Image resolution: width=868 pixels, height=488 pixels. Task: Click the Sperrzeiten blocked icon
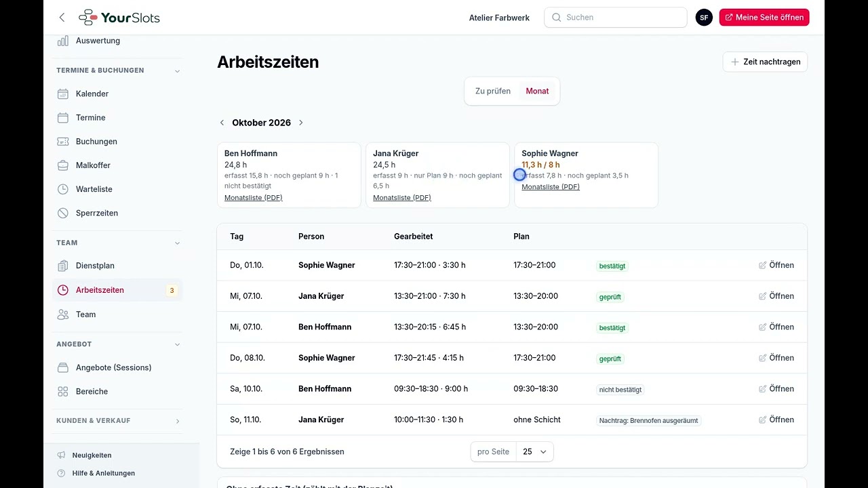pyautogui.click(x=63, y=213)
